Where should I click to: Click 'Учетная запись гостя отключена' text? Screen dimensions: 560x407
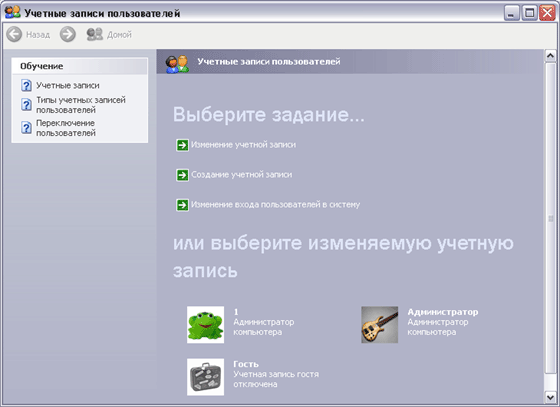tap(276, 379)
